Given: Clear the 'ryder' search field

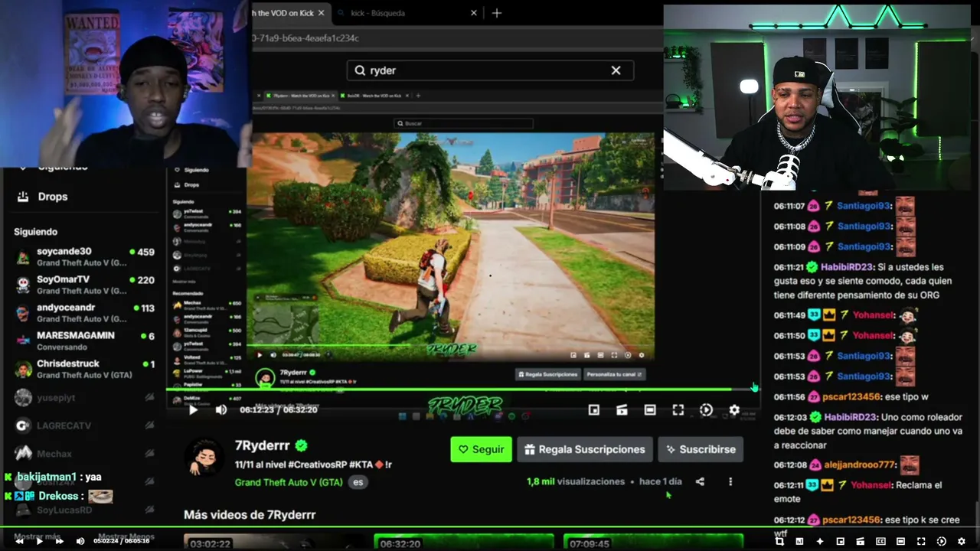Looking at the screenshot, I should point(616,70).
